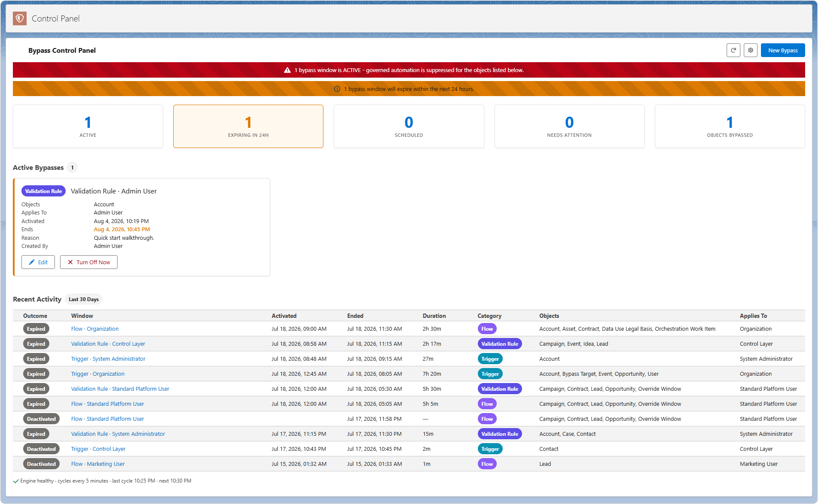Click the Quick start walkthrough reason text
This screenshot has height=504, width=818.
pyautogui.click(x=124, y=238)
